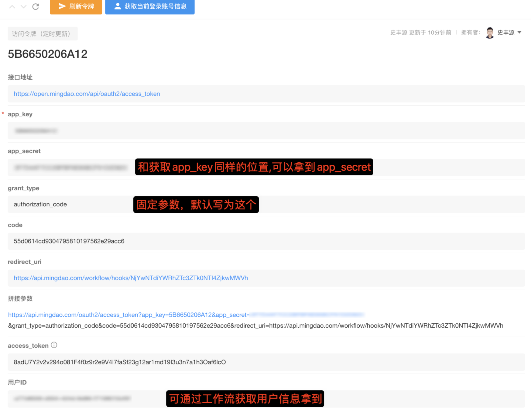Click the refresh icon in the toolbar

pyautogui.click(x=36, y=6)
